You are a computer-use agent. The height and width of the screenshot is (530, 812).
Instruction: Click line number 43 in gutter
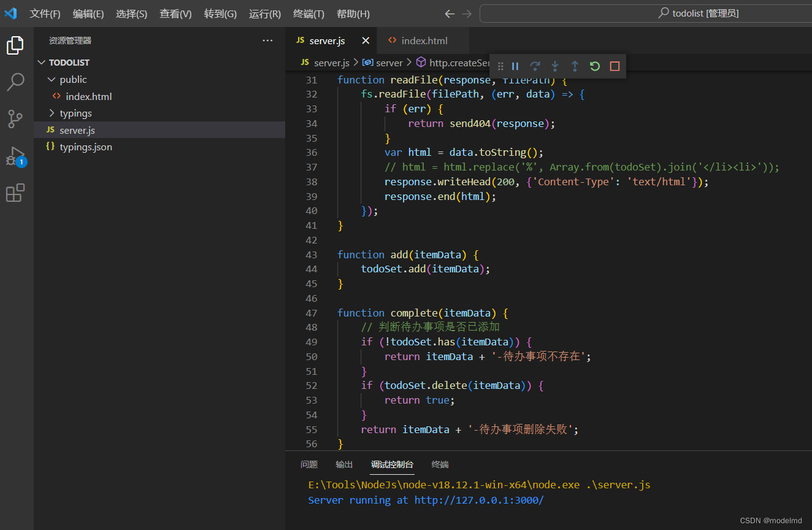coord(311,255)
